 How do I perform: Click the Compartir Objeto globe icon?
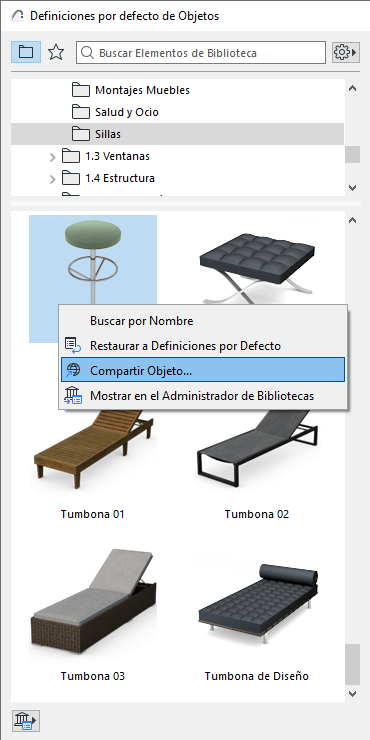click(73, 370)
